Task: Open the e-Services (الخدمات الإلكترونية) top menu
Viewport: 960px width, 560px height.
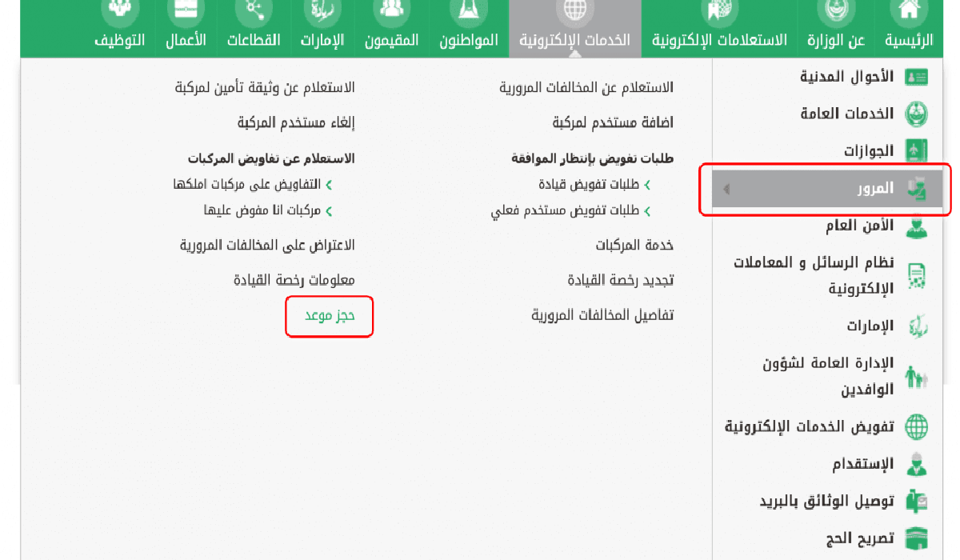Action: (574, 40)
